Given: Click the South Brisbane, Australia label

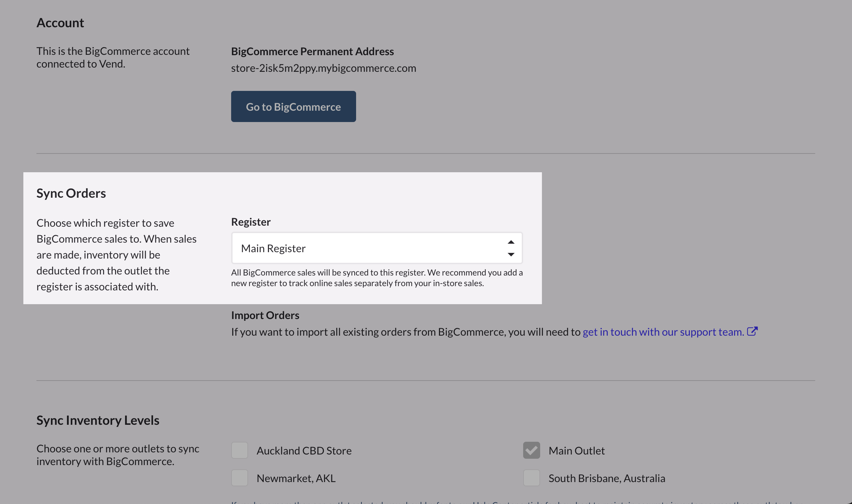Looking at the screenshot, I should tap(607, 478).
